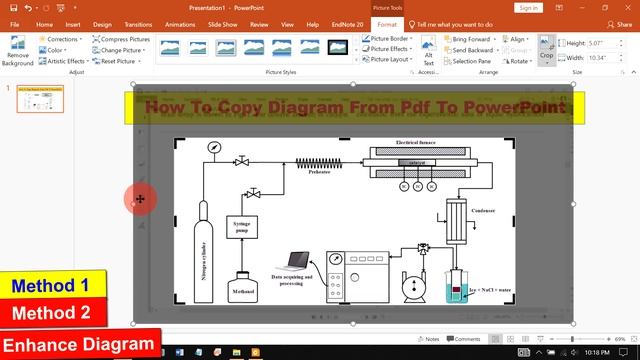Open the Review tab
This screenshot has height=360, width=640.
click(259, 24)
